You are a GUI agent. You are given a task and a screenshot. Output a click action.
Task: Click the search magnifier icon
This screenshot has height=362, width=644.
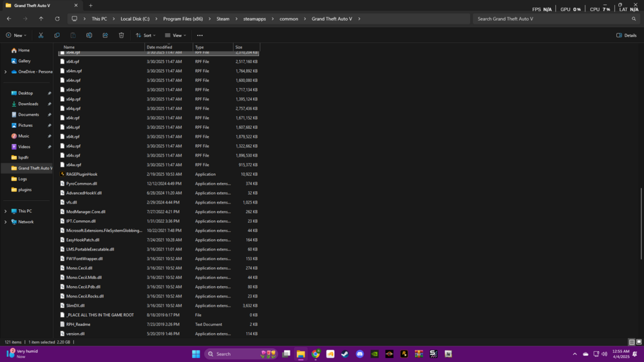coord(634,19)
